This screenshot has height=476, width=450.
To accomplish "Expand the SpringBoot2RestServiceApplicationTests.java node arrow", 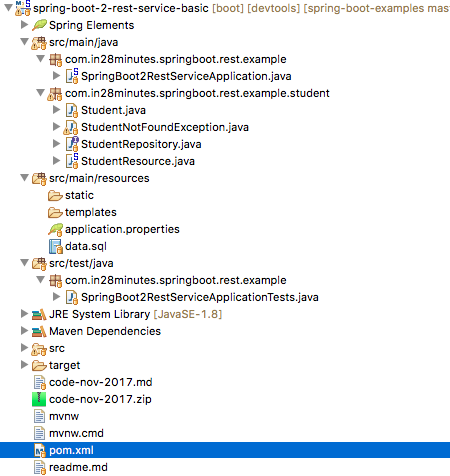I will [56, 297].
